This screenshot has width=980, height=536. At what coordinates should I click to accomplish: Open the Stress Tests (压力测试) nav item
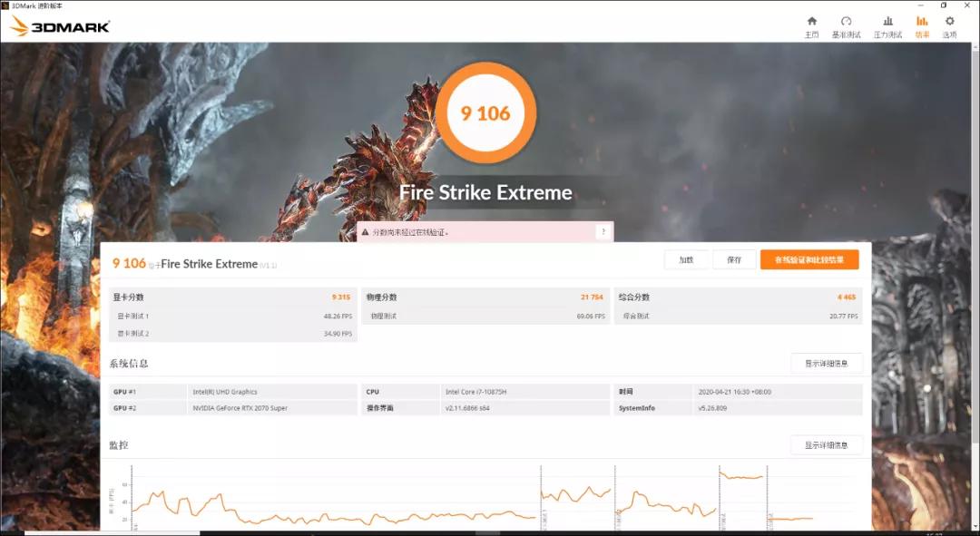click(x=887, y=27)
